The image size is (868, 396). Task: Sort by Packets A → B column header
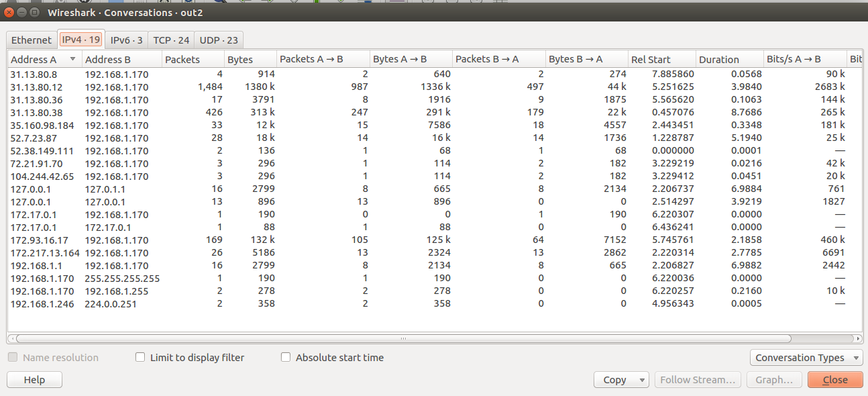323,59
